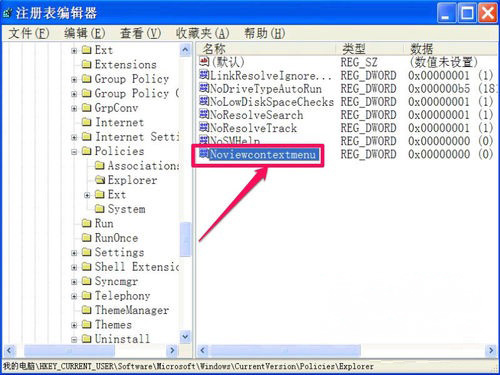Open the 帮助(H) menu
The height and width of the screenshot is (375, 500).
click(x=264, y=33)
